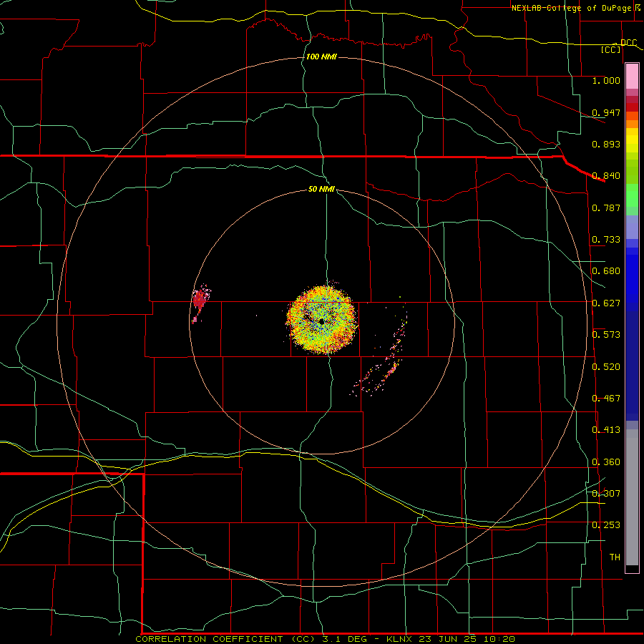Image resolution: width=644 pixels, height=644 pixels.
Task: Click the 0.253 scale value
Action: (606, 525)
